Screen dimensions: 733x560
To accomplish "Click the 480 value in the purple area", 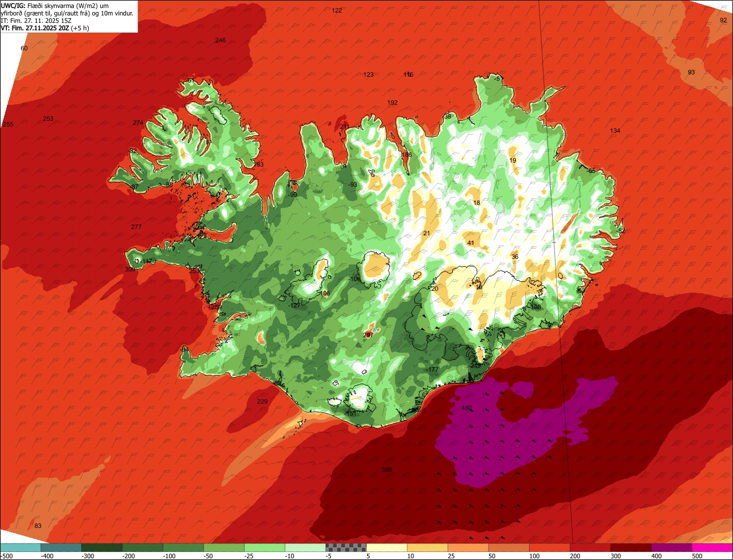I will tap(466, 408).
